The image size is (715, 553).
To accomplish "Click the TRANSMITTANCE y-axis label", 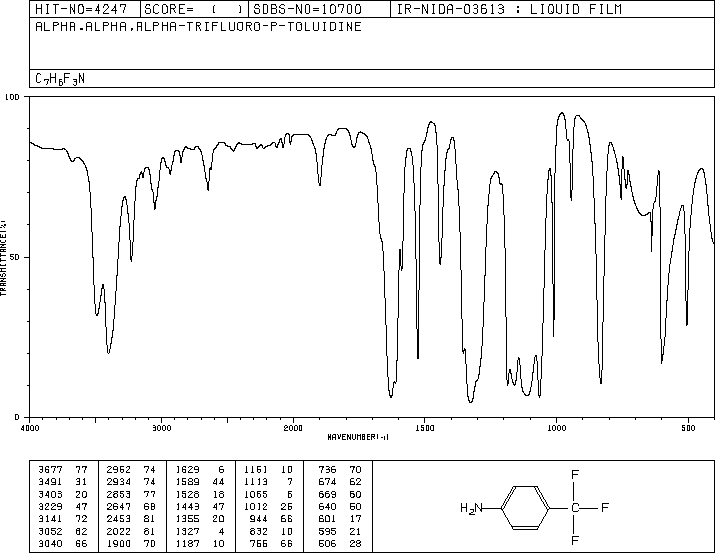I will tap(5, 256).
